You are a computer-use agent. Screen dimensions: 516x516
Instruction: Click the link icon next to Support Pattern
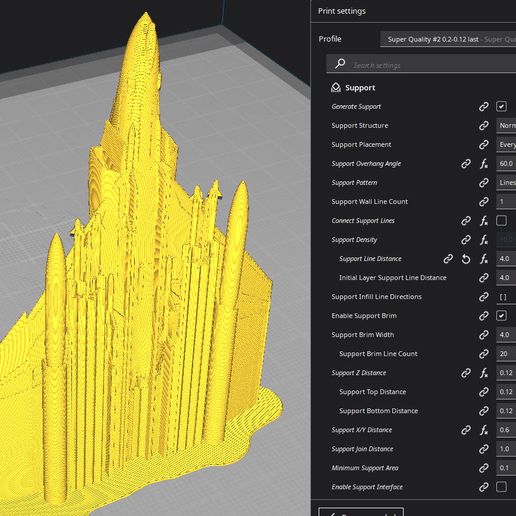(484, 183)
